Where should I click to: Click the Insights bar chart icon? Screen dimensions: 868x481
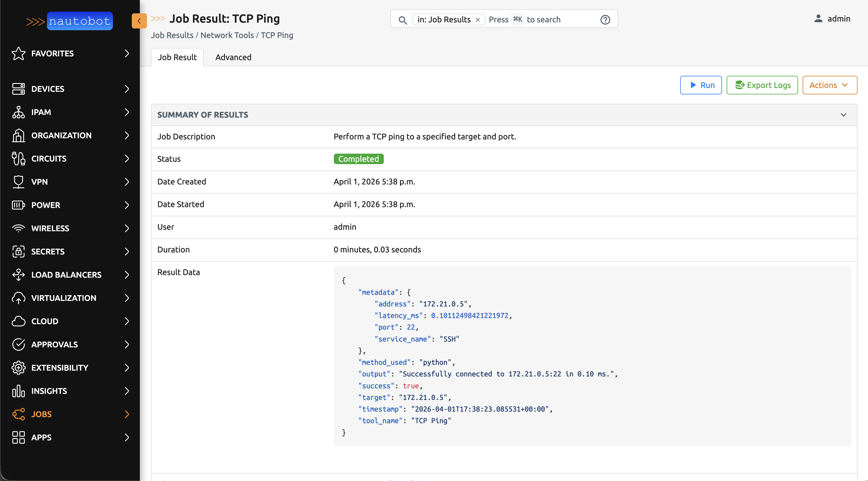point(18,391)
